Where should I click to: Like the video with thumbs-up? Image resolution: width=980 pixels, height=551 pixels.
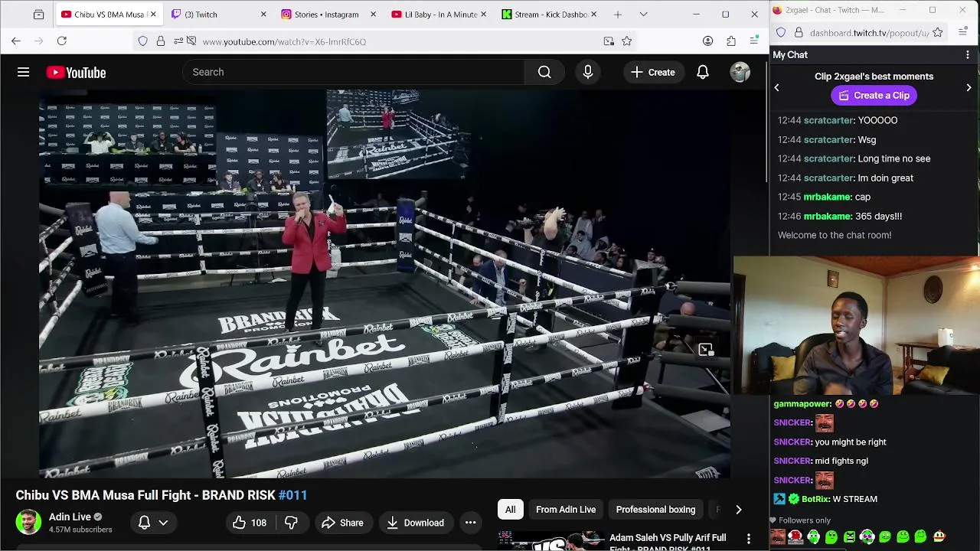250,523
